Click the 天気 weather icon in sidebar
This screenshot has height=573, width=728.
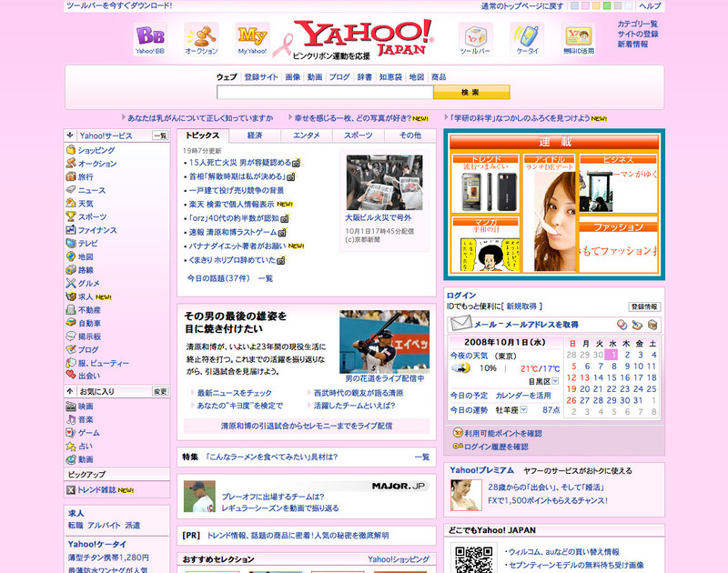pyautogui.click(x=71, y=203)
